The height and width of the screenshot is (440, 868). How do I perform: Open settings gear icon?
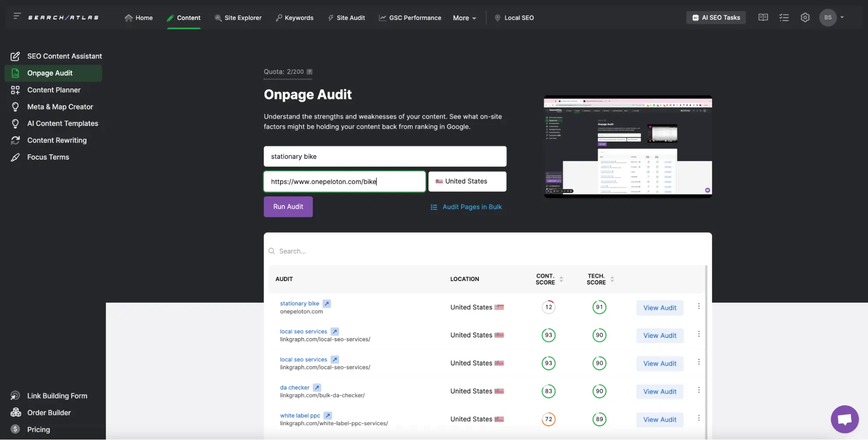[x=805, y=17]
